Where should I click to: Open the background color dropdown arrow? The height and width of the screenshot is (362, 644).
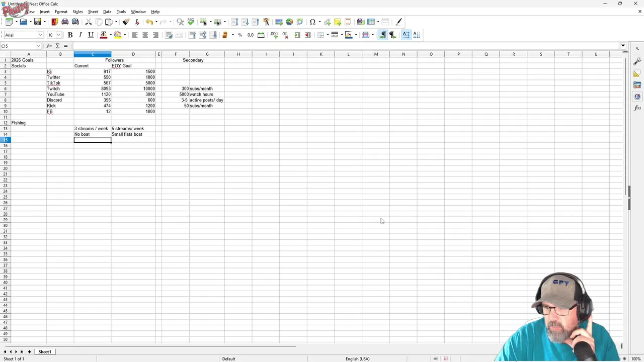tap(125, 35)
